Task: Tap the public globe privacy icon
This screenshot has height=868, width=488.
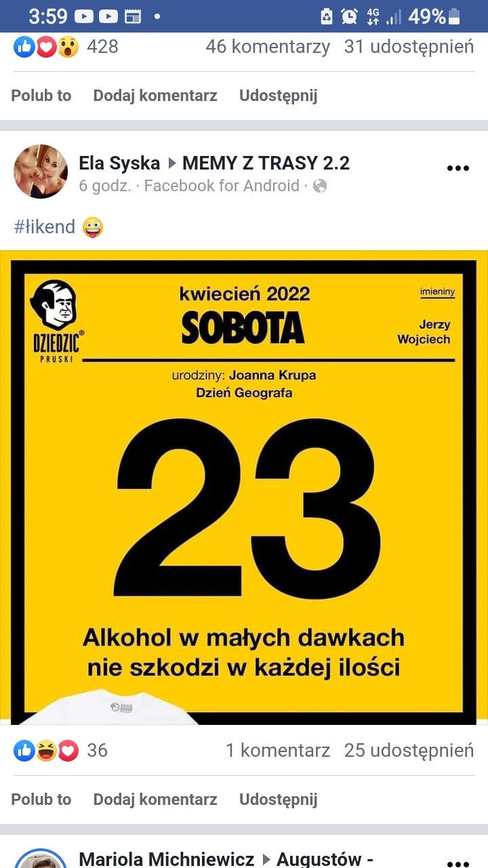Action: pos(320,186)
